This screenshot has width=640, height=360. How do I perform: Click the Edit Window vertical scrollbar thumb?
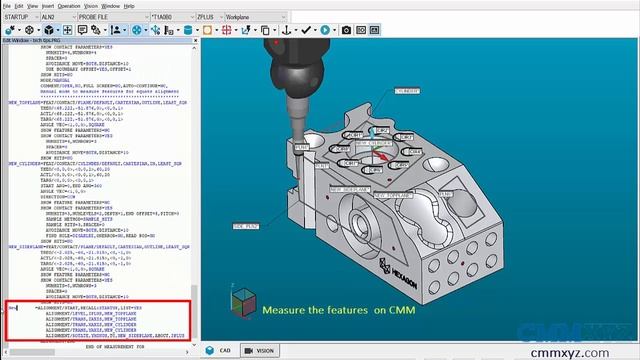[x=194, y=311]
